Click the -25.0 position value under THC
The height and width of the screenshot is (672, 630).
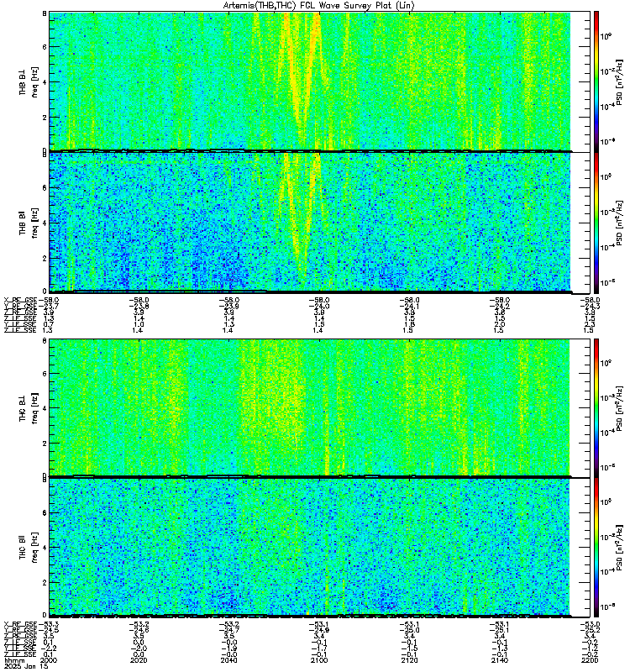click(x=410, y=630)
